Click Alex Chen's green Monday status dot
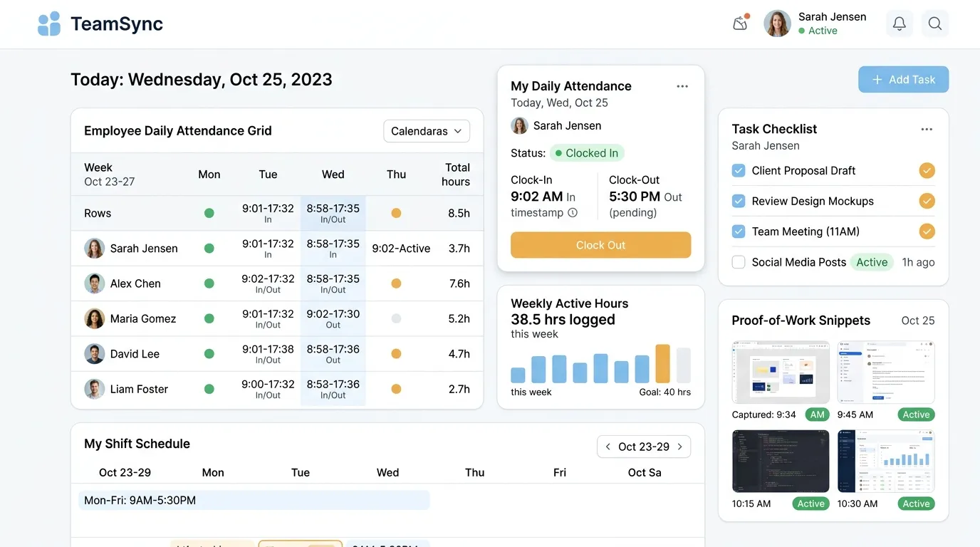The height and width of the screenshot is (547, 980). tap(209, 283)
